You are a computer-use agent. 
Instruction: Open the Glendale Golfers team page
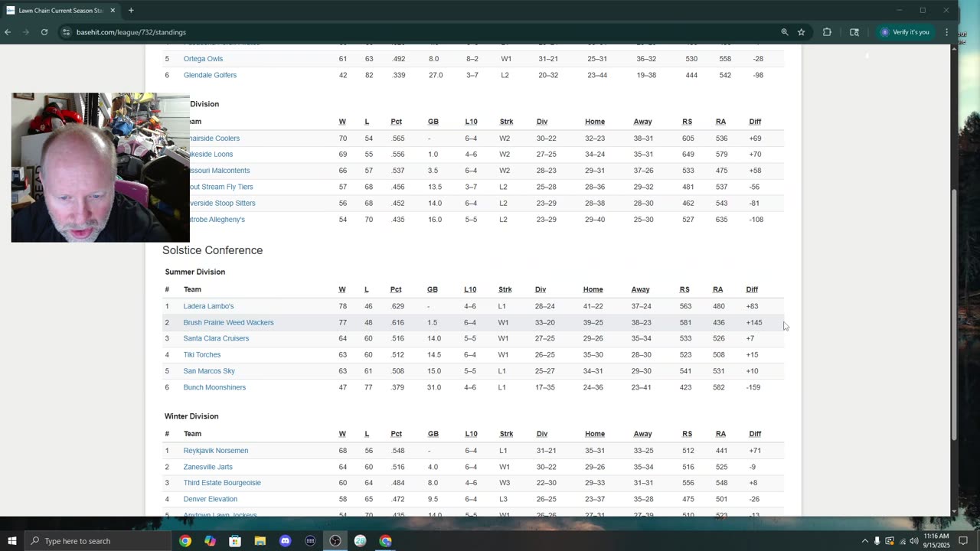(x=210, y=75)
